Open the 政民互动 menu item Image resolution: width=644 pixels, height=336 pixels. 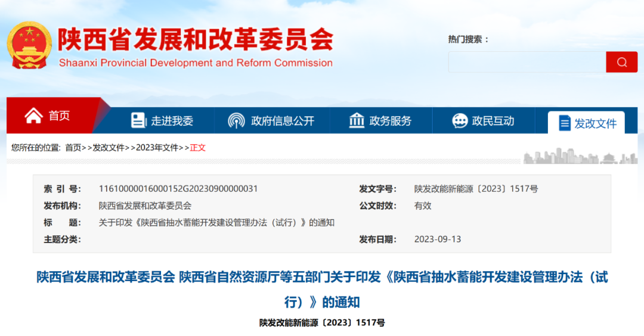tap(493, 121)
